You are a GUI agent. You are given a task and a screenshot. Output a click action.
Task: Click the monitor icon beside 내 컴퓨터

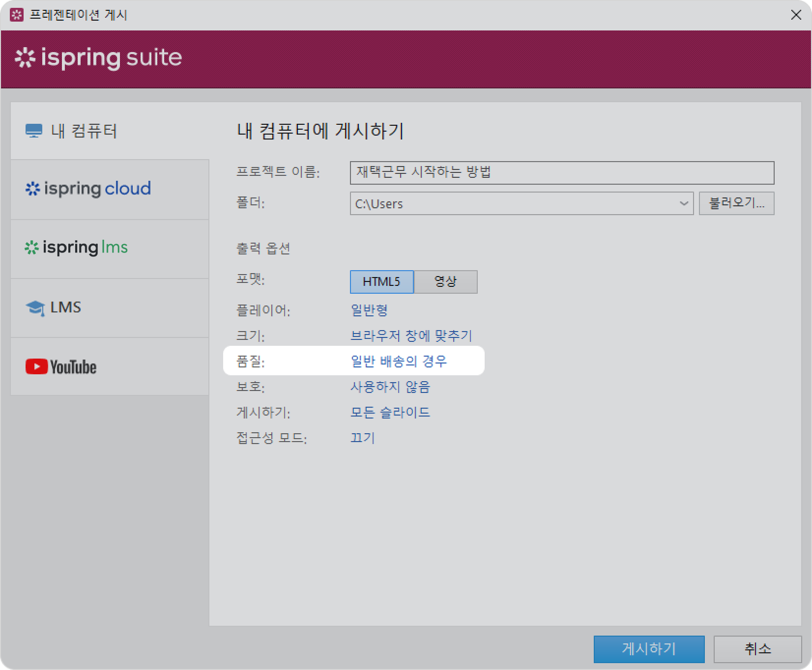[x=33, y=131]
